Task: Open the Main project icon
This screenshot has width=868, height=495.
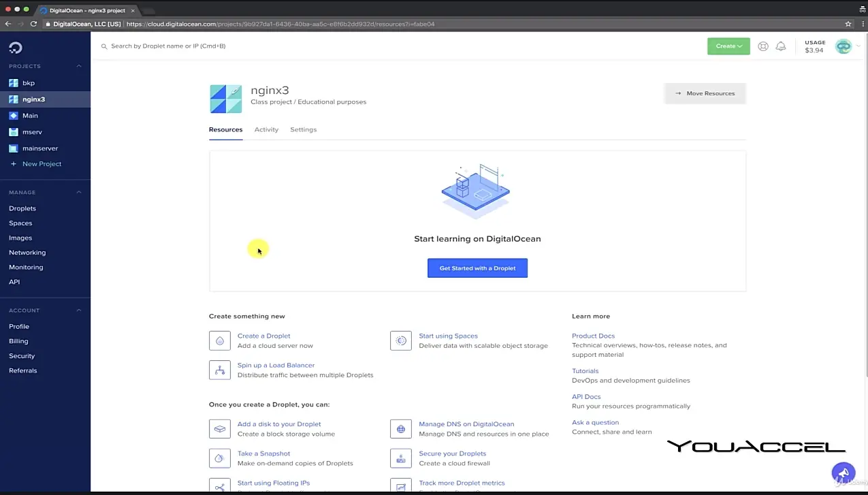Action: point(13,116)
